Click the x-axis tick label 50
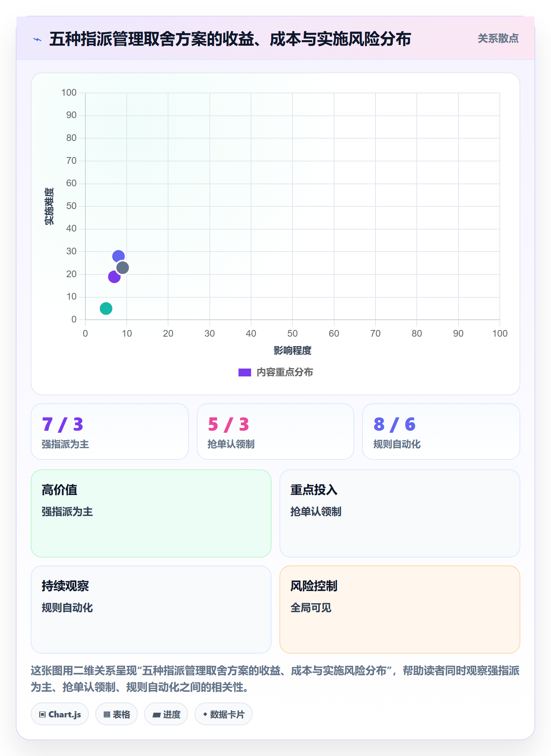The image size is (551, 756). (292, 334)
